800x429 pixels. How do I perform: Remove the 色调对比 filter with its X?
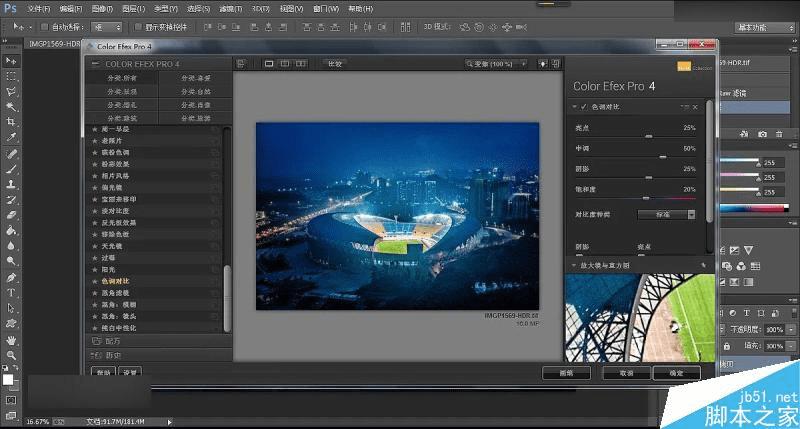[x=695, y=107]
